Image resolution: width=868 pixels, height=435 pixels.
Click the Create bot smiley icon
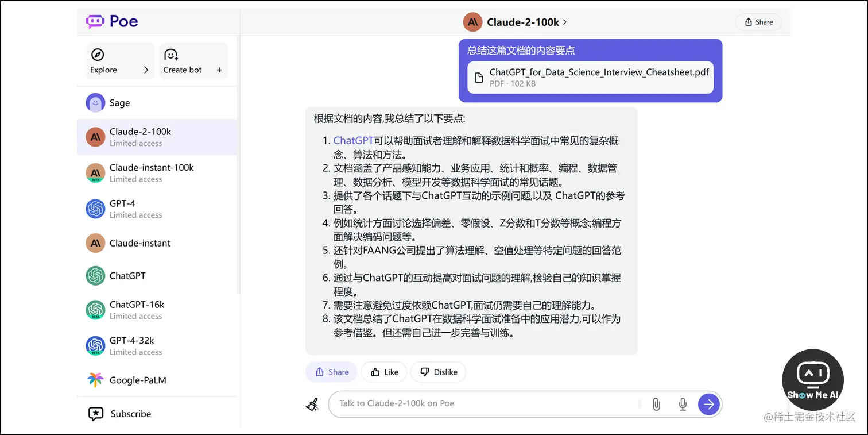click(170, 55)
